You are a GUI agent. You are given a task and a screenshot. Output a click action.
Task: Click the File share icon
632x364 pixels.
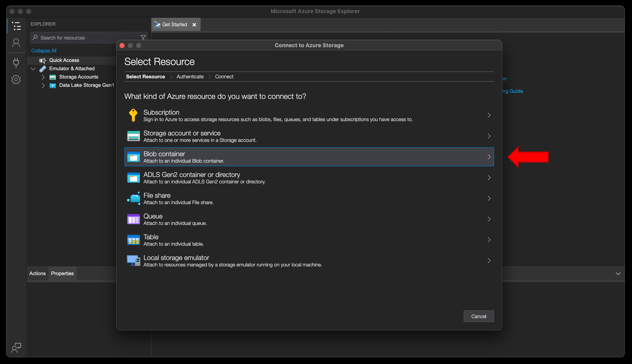click(133, 198)
